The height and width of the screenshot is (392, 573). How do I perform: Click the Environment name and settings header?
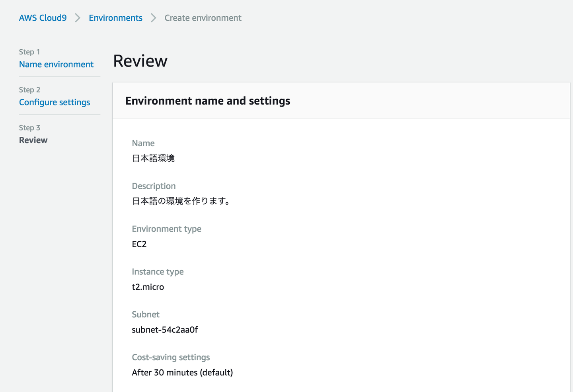207,101
